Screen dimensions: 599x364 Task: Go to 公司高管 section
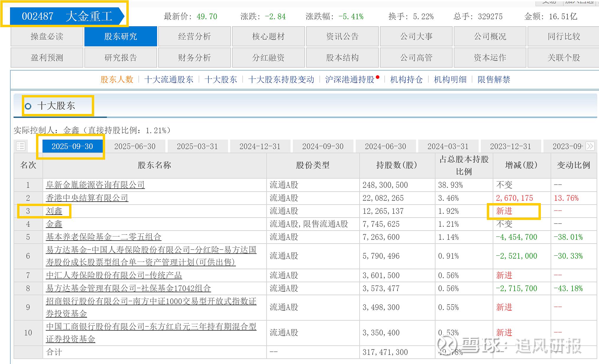416,58
